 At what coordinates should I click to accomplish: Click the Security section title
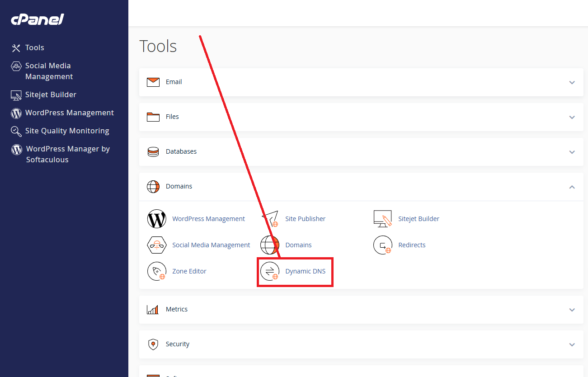tap(178, 344)
